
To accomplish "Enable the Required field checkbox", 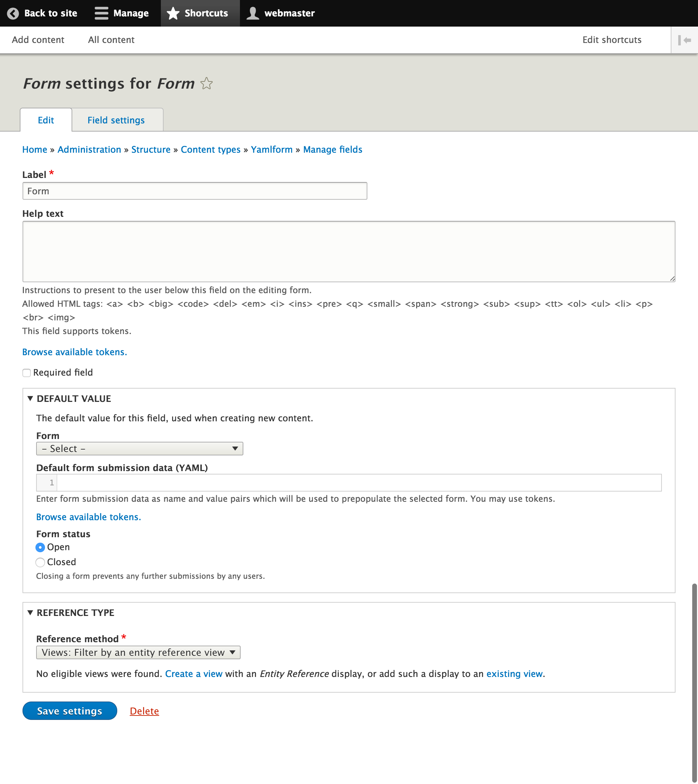I will [x=26, y=373].
